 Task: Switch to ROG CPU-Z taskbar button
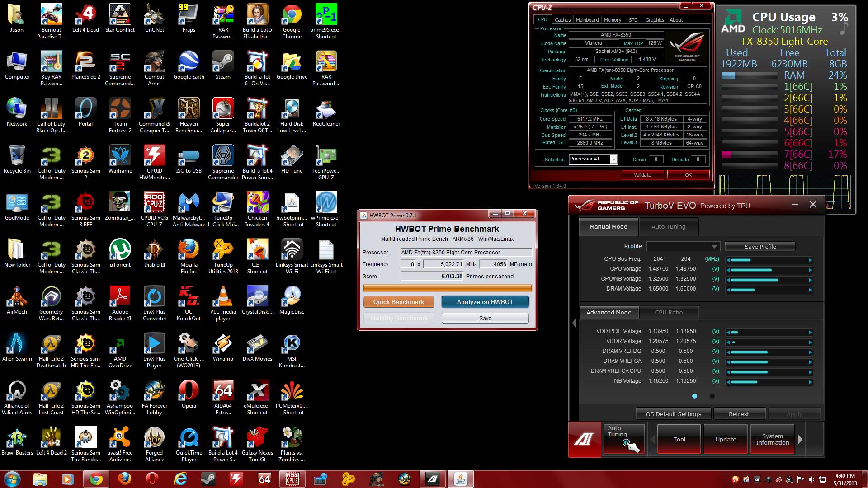pyautogui.click(x=292, y=479)
